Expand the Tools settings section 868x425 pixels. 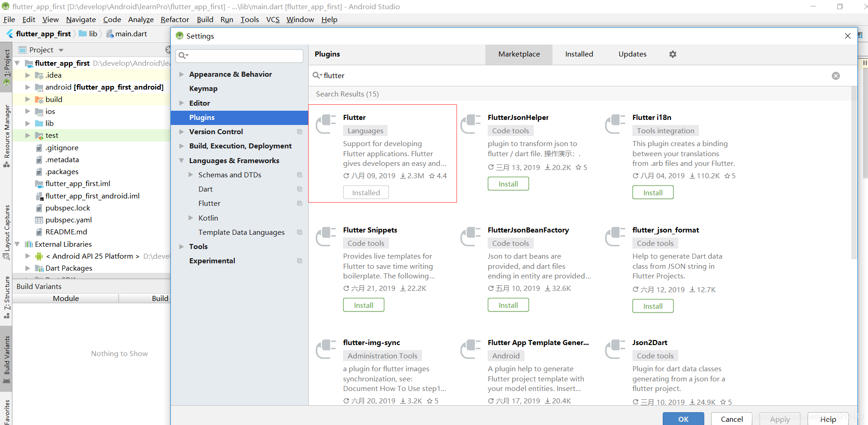click(x=181, y=247)
